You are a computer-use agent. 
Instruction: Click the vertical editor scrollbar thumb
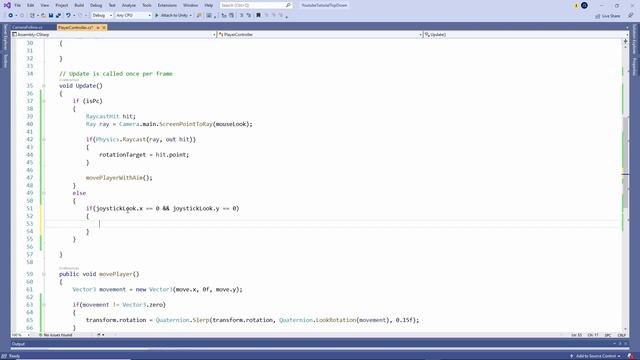click(625, 163)
